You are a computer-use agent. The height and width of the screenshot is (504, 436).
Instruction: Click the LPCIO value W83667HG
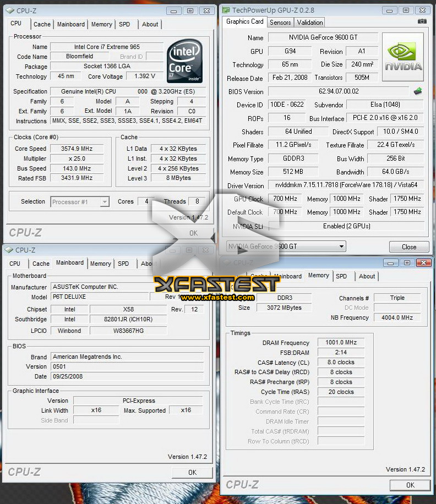[x=128, y=331]
